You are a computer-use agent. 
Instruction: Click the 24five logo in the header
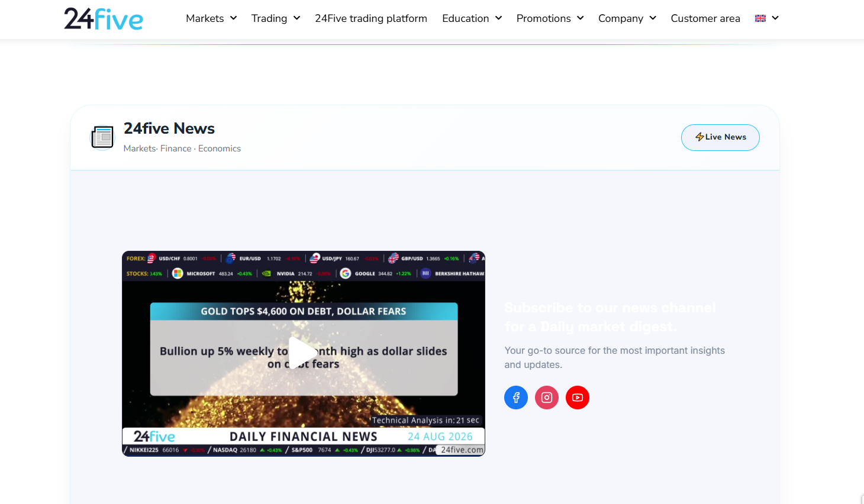[104, 18]
